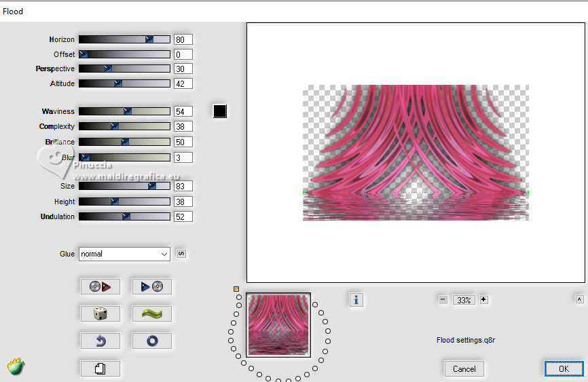Click the Flaming Pear green logo
Image resolution: width=588 pixels, height=382 pixels.
pyautogui.click(x=16, y=366)
